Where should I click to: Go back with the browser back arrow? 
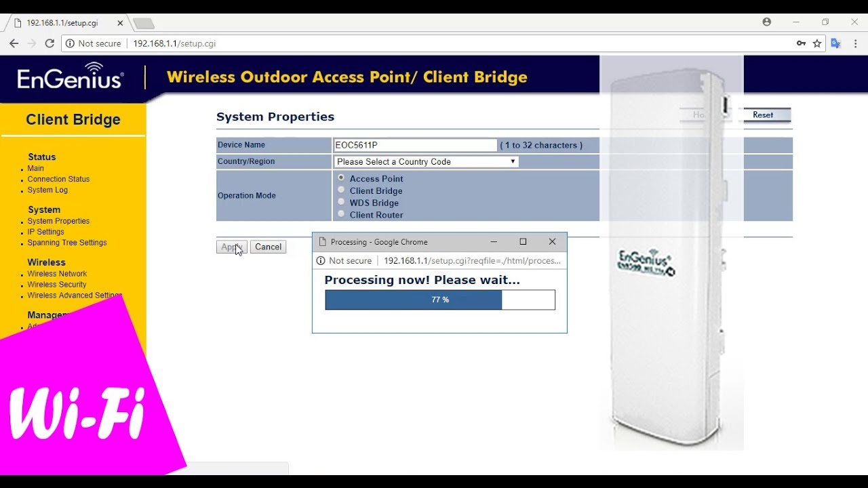14,43
